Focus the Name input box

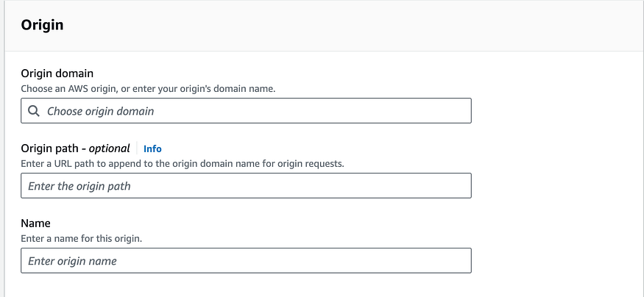[x=246, y=261]
